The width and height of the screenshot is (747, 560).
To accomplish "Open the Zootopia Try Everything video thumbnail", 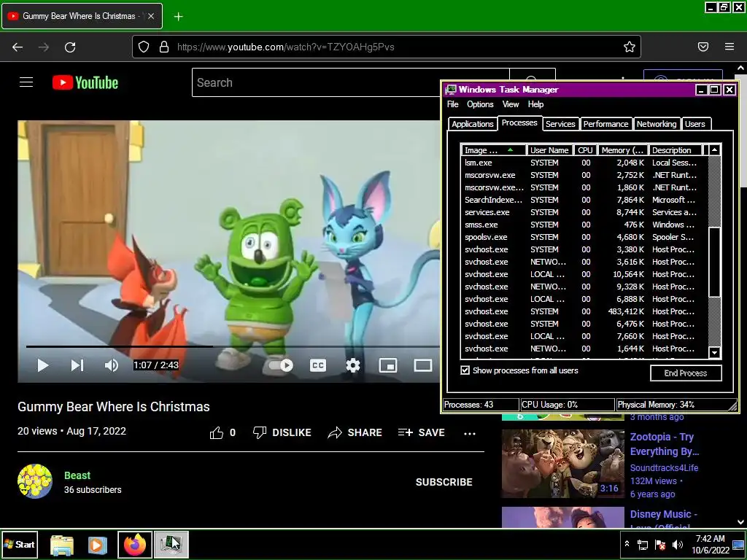I will point(562,463).
